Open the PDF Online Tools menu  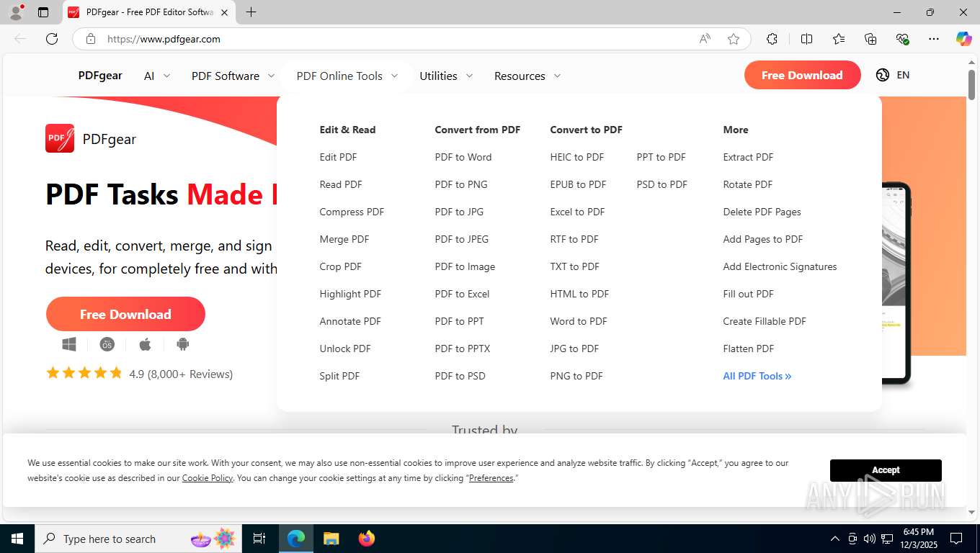[339, 76]
